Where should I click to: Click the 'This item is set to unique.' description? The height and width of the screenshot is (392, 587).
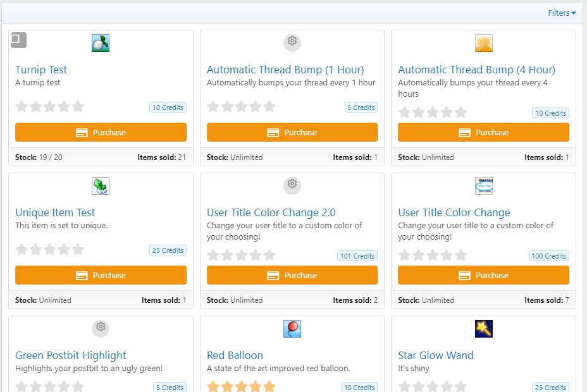(x=61, y=226)
